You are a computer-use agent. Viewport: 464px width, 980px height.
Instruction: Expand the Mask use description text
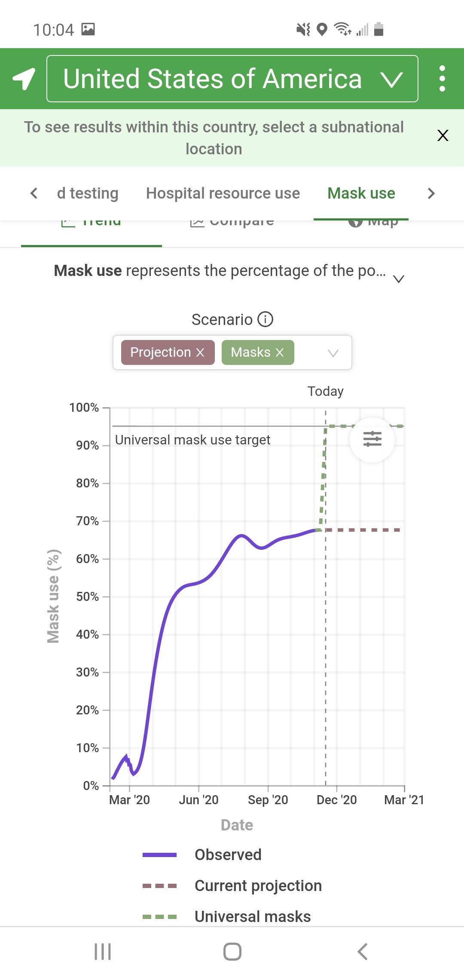click(399, 279)
